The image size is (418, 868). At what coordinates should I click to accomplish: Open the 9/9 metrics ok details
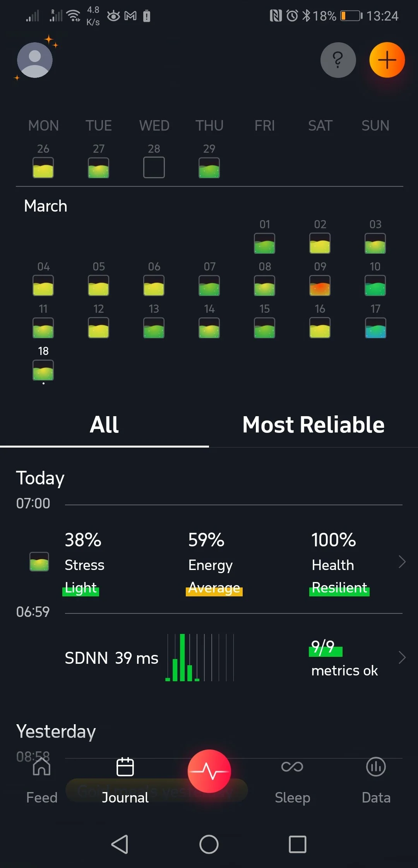click(x=344, y=658)
